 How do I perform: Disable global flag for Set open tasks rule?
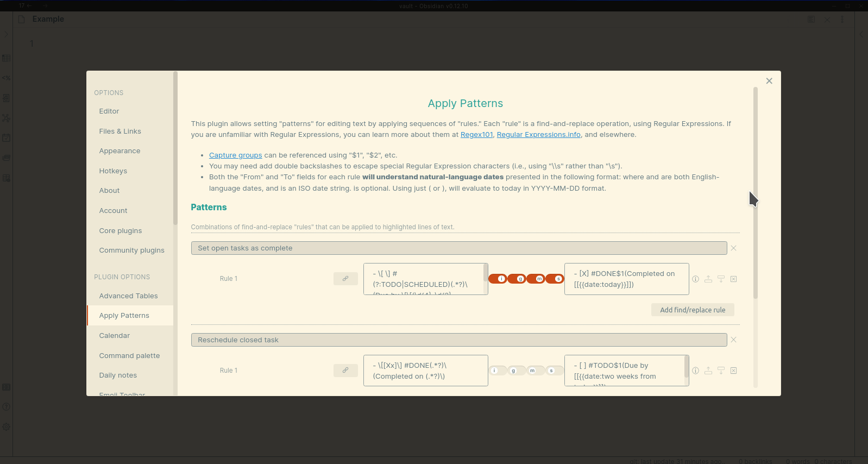pyautogui.click(x=517, y=279)
